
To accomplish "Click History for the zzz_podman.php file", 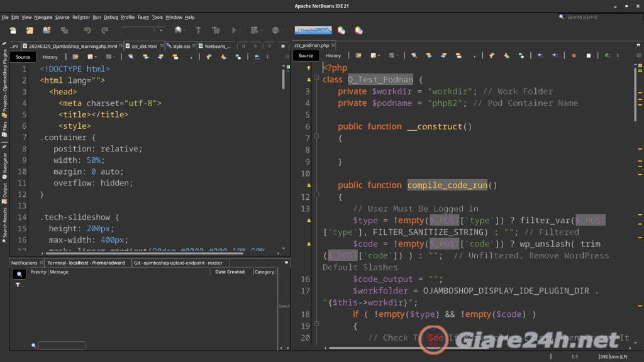I will click(333, 55).
